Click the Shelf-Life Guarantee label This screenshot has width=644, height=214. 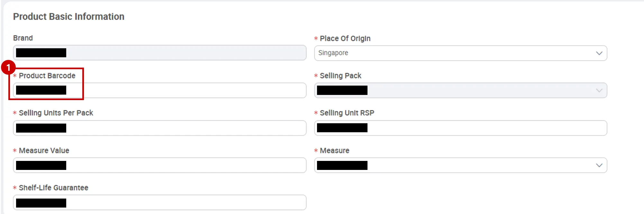[53, 188]
